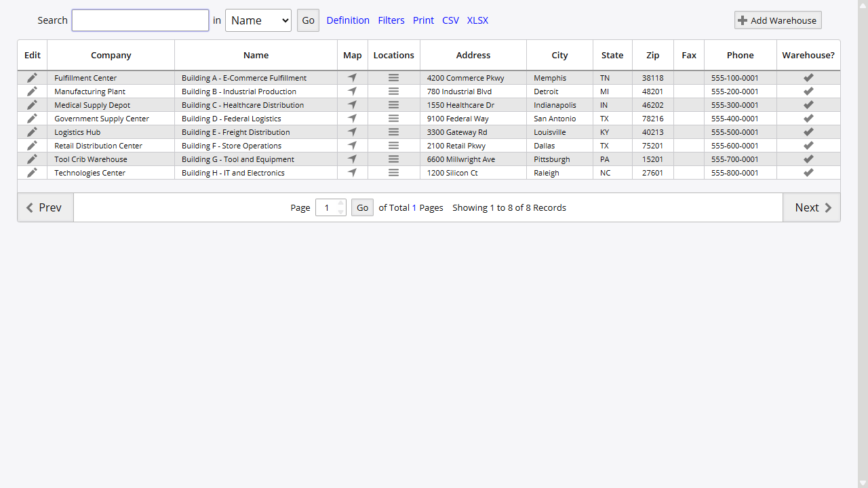Click the up arrow on page number stepper
The image size is (868, 488).
pyautogui.click(x=340, y=203)
